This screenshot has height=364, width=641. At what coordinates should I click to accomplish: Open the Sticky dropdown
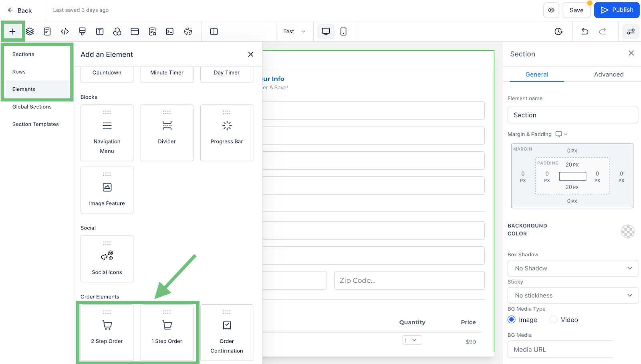[573, 296]
